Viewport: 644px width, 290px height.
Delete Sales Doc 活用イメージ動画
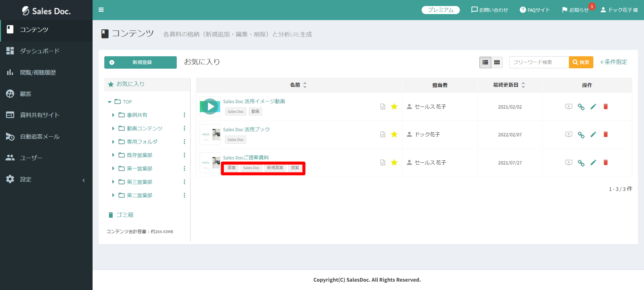click(606, 106)
